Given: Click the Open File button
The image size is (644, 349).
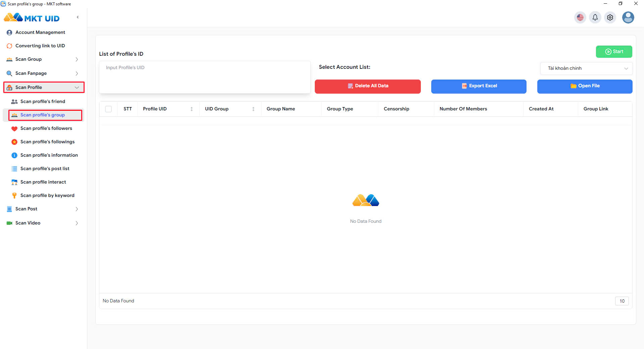Looking at the screenshot, I should 585,86.
